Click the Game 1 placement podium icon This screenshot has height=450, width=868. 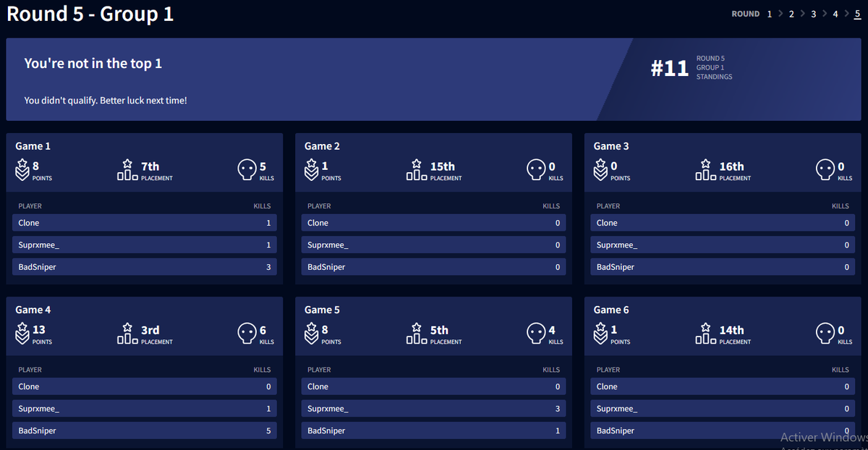coord(127,170)
